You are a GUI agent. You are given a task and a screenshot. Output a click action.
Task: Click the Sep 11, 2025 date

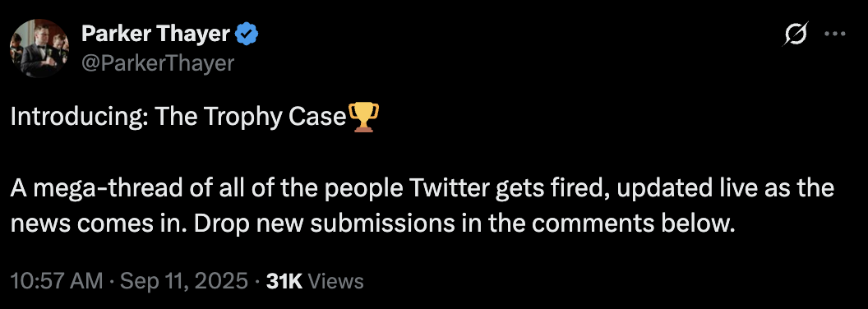pos(184,281)
